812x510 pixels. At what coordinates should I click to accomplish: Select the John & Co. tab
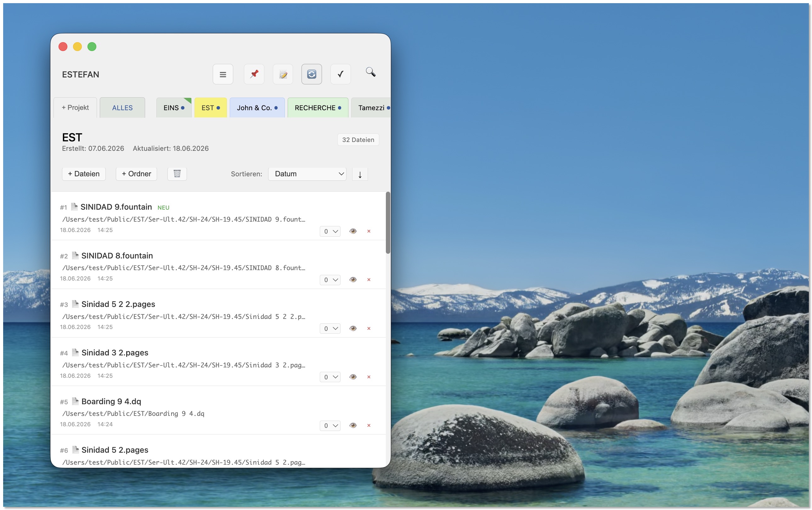[257, 108]
